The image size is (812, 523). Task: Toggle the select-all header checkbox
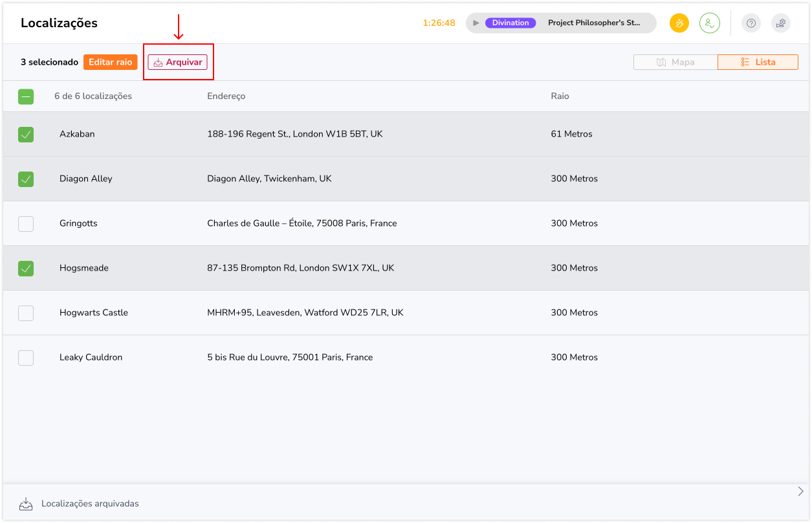pyautogui.click(x=26, y=96)
